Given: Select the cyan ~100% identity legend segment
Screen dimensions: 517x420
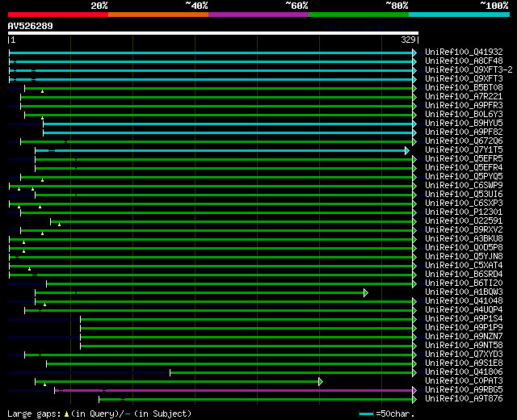Looking at the screenshot, I should (458, 14).
